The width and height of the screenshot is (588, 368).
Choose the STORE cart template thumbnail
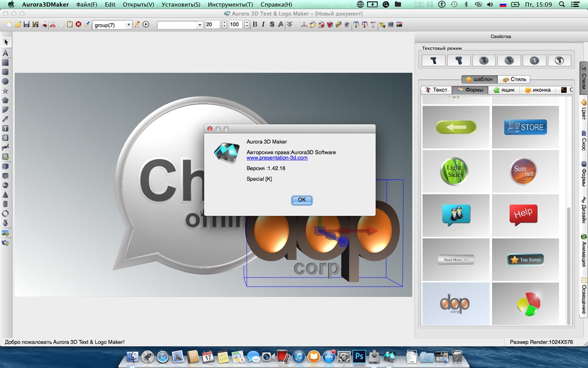coord(525,127)
